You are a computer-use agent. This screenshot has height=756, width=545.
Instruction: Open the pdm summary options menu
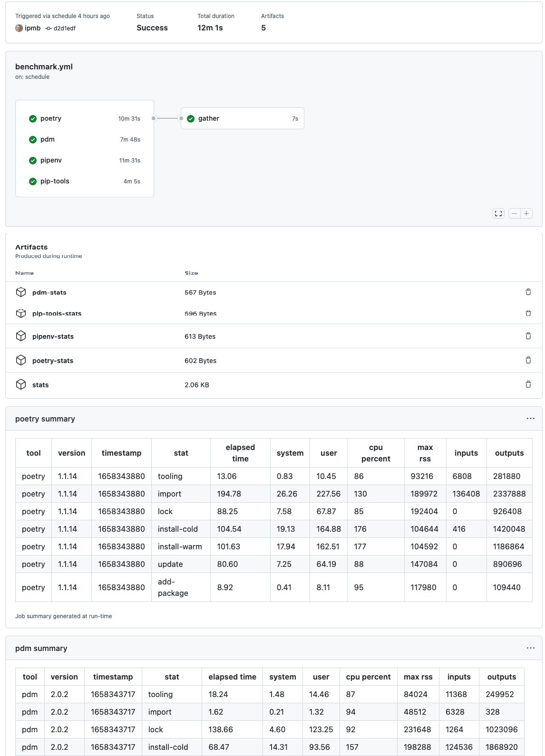point(531,648)
